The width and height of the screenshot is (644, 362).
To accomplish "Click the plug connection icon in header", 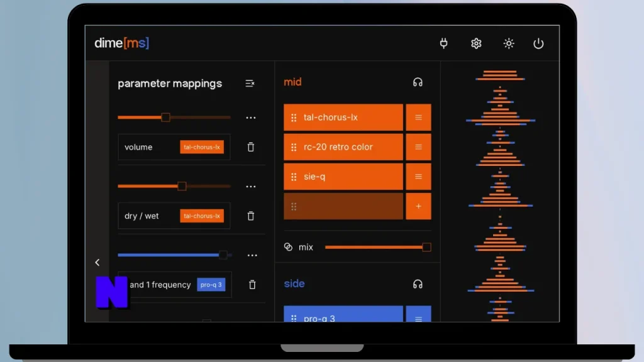I will click(443, 43).
